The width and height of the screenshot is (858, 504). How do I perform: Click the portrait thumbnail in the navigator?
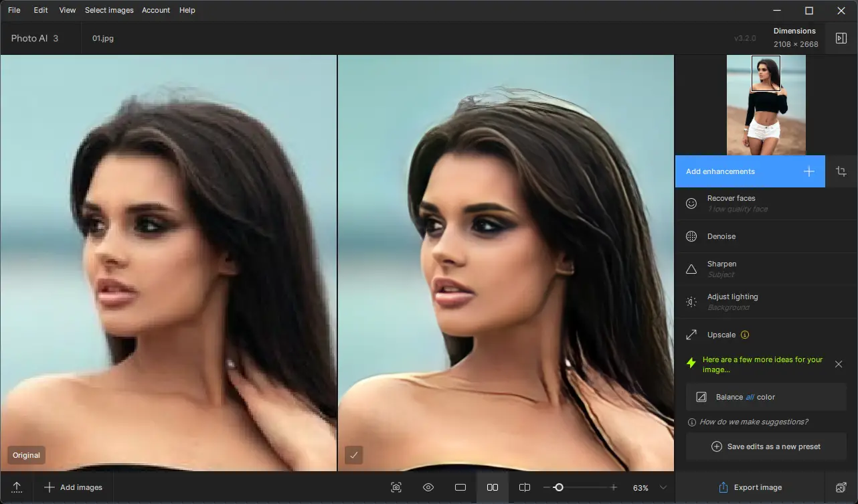coord(766,104)
